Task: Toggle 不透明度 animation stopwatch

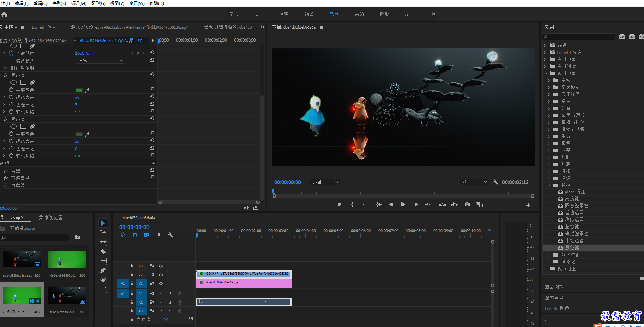Action: click(x=11, y=53)
